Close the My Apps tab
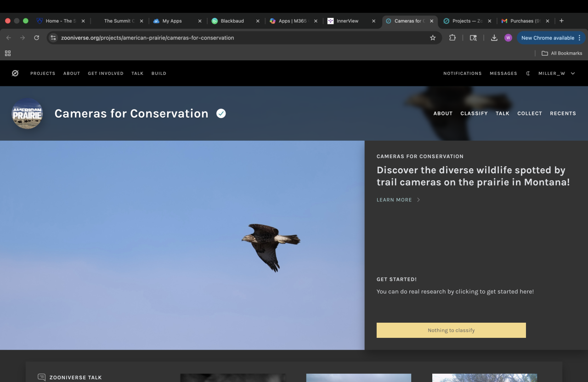Image resolution: width=588 pixels, height=382 pixels. pyautogui.click(x=200, y=21)
